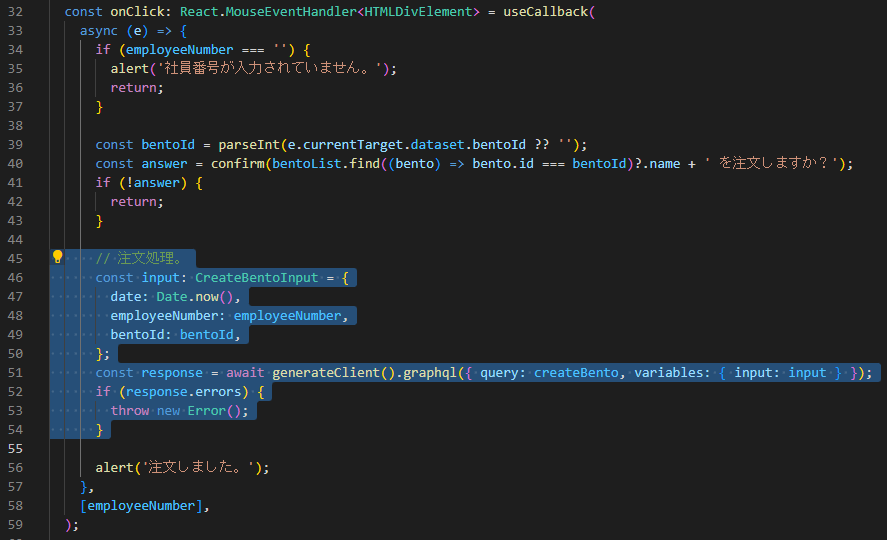
Task: Click 'onClick' constant name on line 32
Action: click(137, 12)
